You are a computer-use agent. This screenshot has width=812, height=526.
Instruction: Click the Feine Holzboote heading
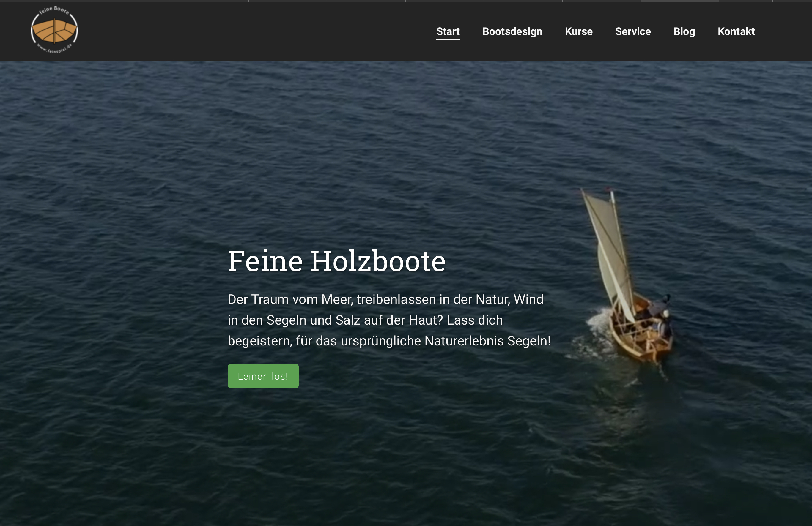(x=336, y=261)
